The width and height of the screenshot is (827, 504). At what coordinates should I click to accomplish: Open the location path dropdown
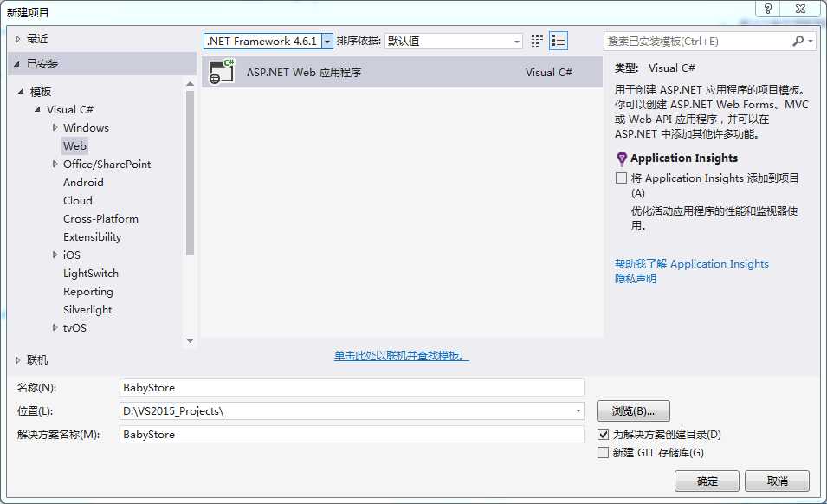click(x=578, y=410)
